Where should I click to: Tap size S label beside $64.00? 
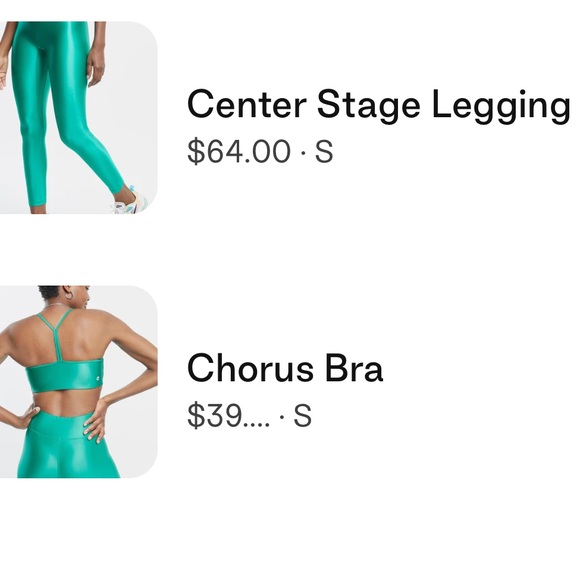coord(324,151)
